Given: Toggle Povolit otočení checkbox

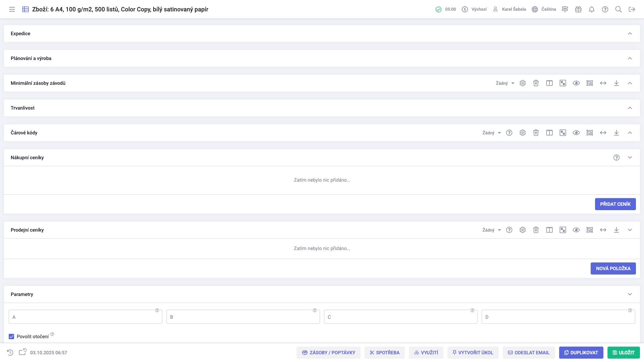Looking at the screenshot, I should (11, 337).
